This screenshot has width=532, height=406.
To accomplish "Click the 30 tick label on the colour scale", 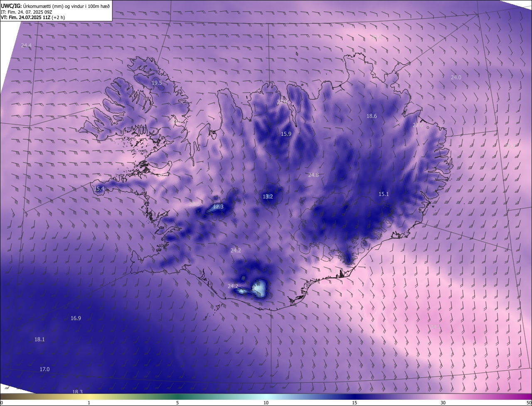I will coord(443,403).
